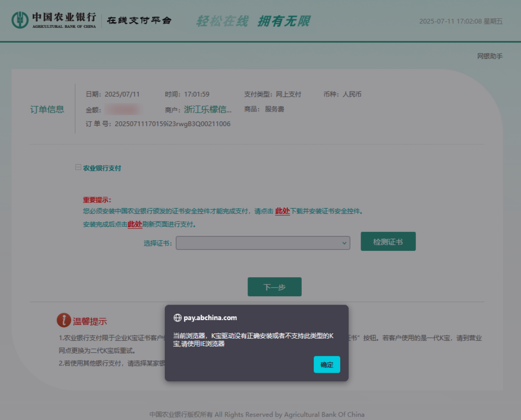The width and height of the screenshot is (521, 420).
Task: Click the currency value 人民币
Action: coord(352,95)
